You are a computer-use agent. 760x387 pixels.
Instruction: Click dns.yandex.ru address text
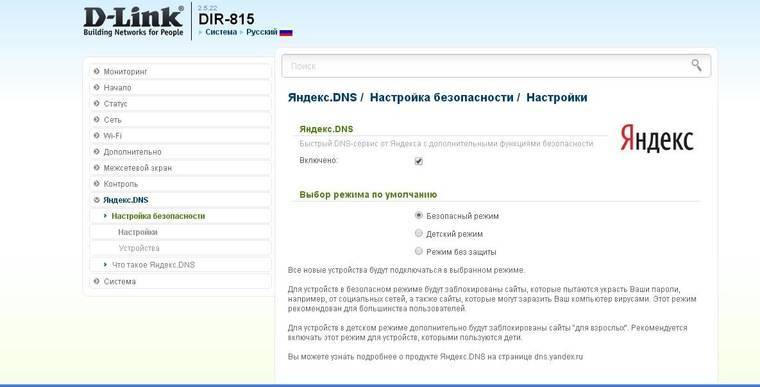[x=558, y=356]
